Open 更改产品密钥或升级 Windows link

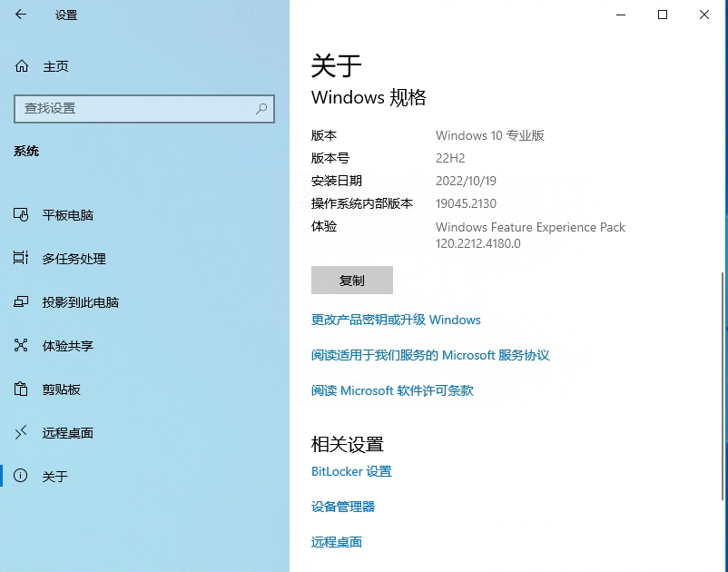click(396, 320)
